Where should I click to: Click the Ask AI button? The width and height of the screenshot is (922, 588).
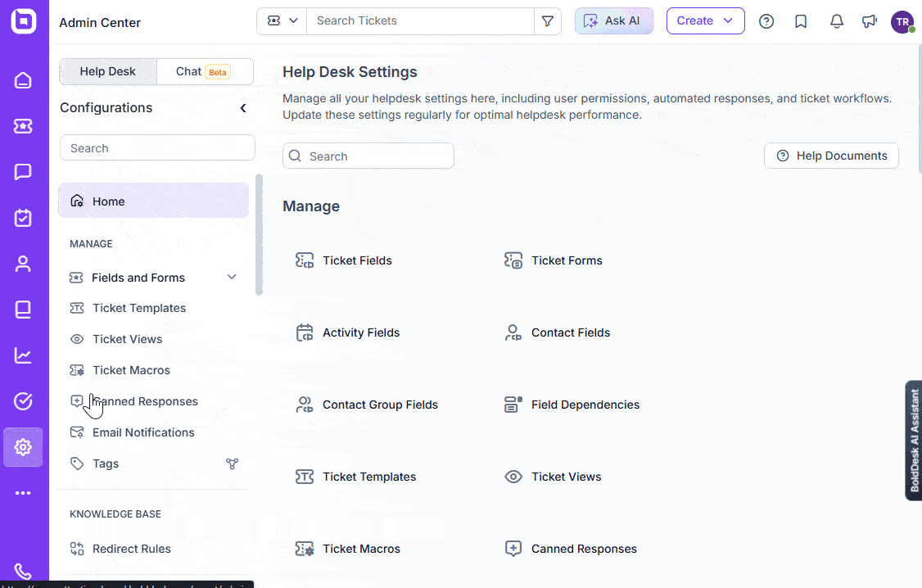614,20
